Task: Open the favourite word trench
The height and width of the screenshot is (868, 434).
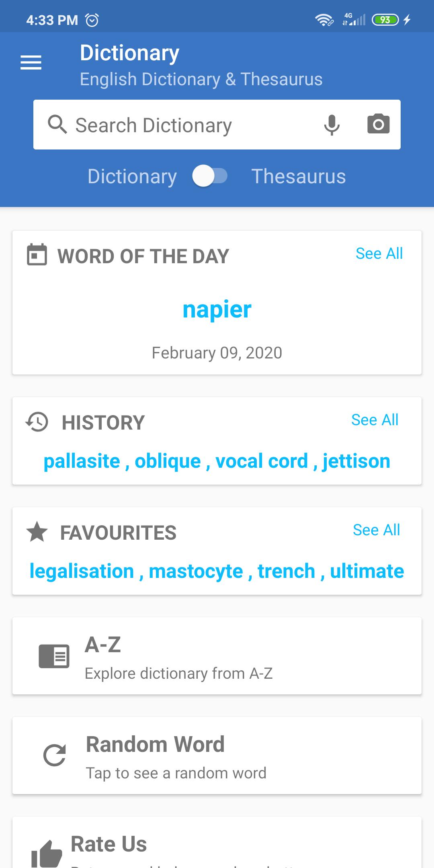Action: click(x=287, y=571)
